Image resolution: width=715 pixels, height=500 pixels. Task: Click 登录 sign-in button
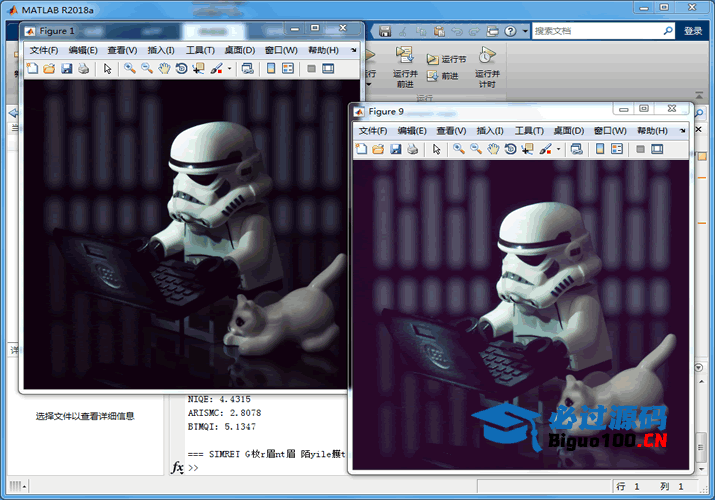[x=693, y=31]
